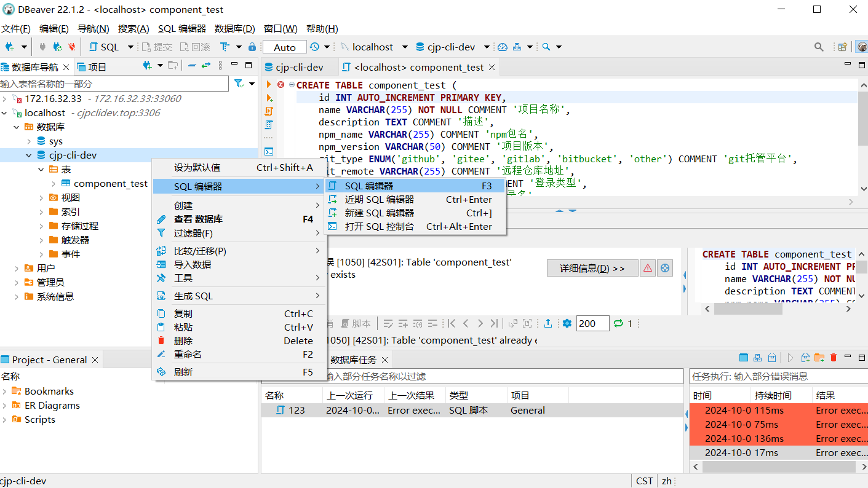The width and height of the screenshot is (868, 488).
Task: Close the component_test editor tab
Action: pos(493,67)
